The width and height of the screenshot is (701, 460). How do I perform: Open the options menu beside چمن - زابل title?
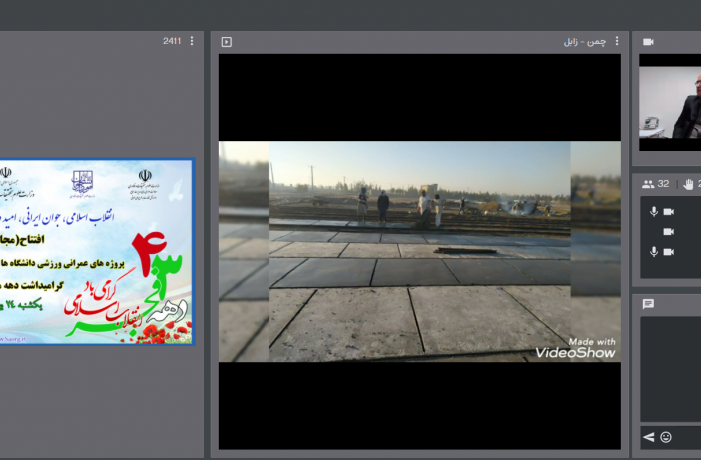(617, 41)
